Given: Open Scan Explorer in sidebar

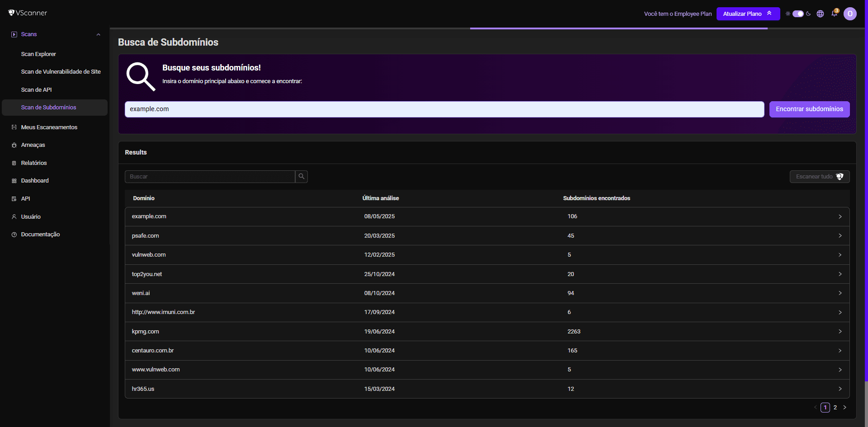Looking at the screenshot, I should point(38,54).
